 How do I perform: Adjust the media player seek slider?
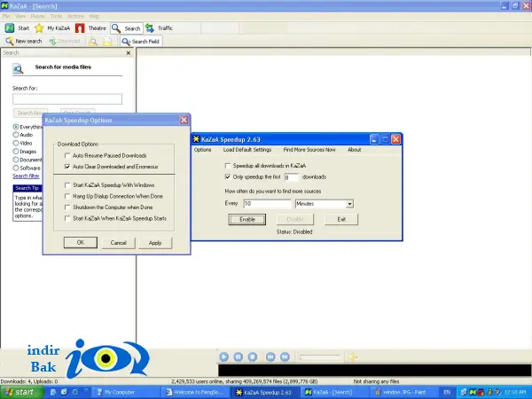tap(319, 356)
